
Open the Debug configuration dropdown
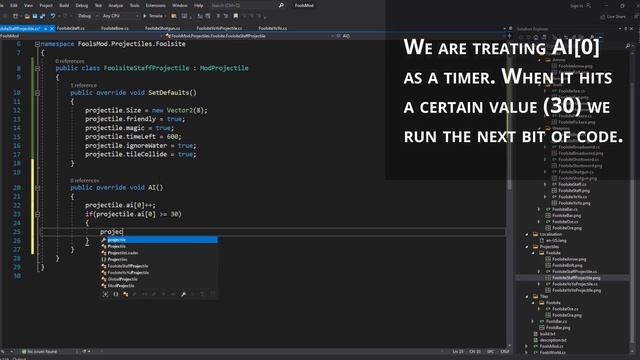pos(87,16)
